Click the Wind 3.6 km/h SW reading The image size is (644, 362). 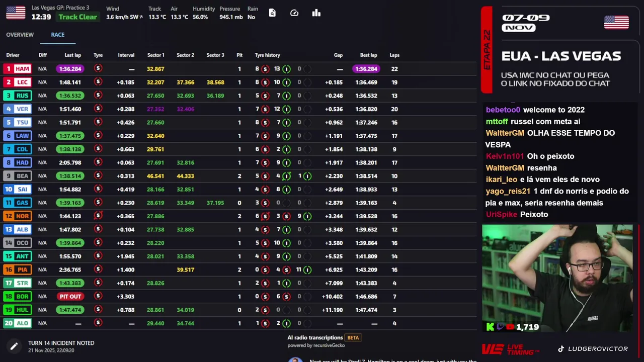coord(124,17)
